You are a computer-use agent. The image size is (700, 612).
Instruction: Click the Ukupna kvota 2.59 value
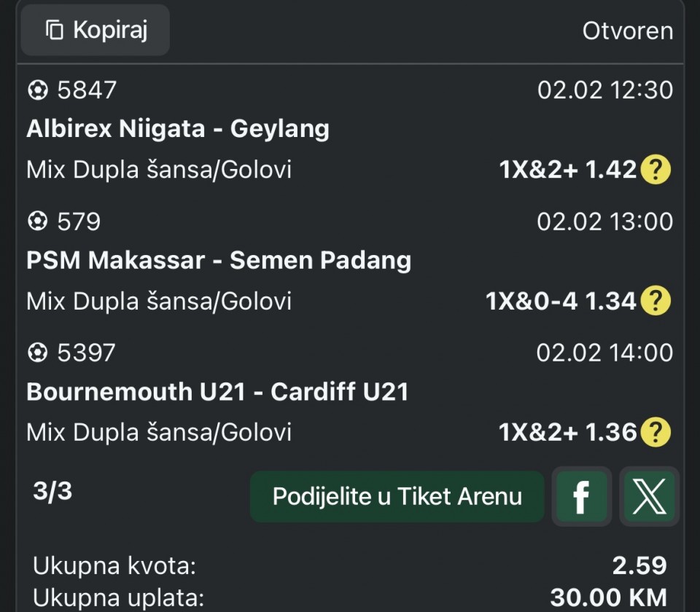click(639, 565)
